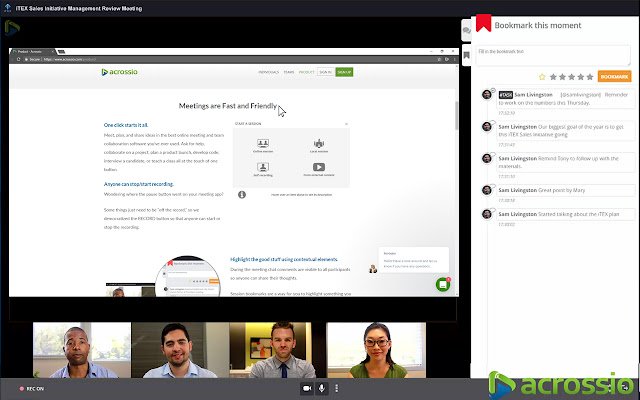Select the Local session icon

(319, 145)
